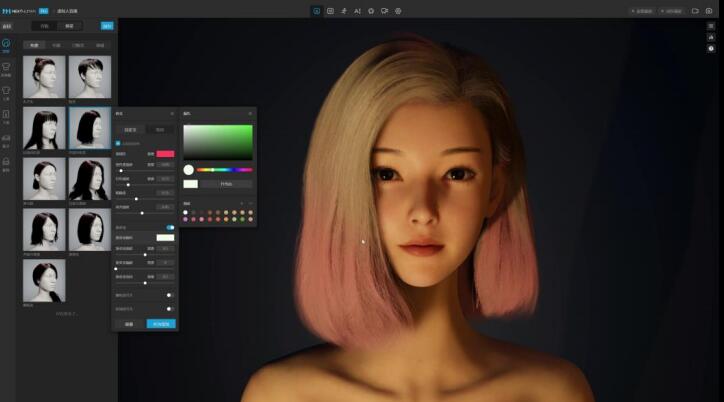724x402 pixels.
Task: Toggle the blue gradient switch in hair panel
Action: (170, 227)
